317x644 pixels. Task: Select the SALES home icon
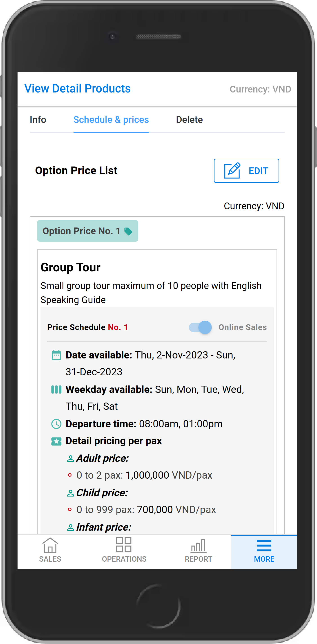(49, 545)
